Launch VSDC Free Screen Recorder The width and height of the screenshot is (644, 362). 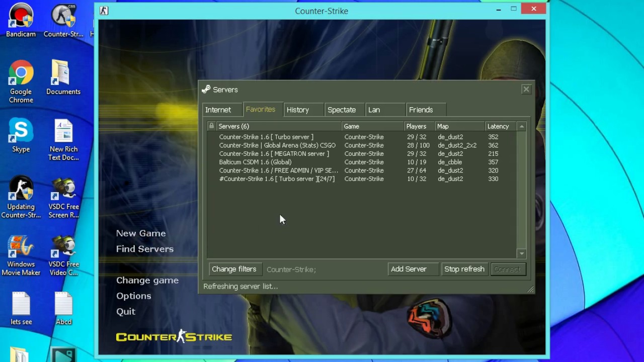(63, 197)
